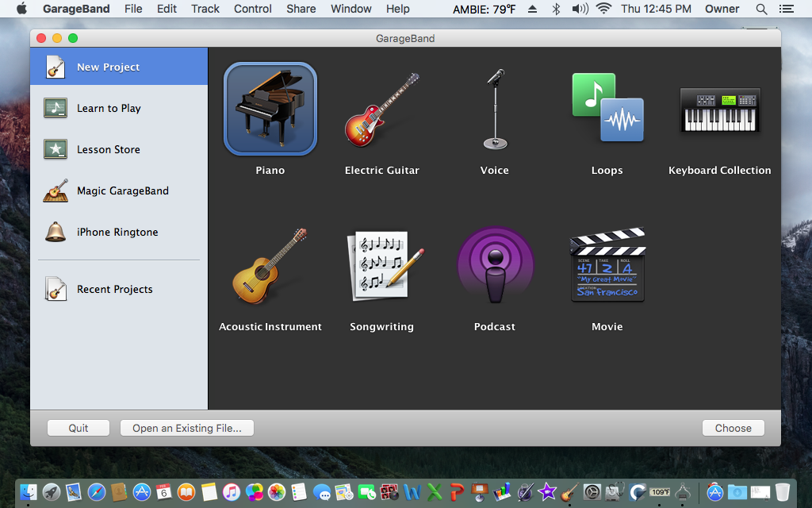Open the Edit menu
Image resolution: width=812 pixels, height=508 pixels.
[167, 9]
